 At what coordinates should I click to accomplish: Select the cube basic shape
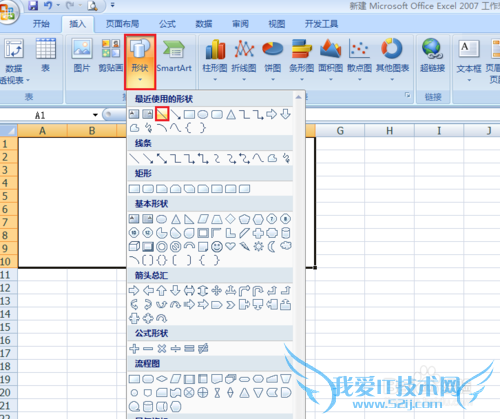(134, 247)
